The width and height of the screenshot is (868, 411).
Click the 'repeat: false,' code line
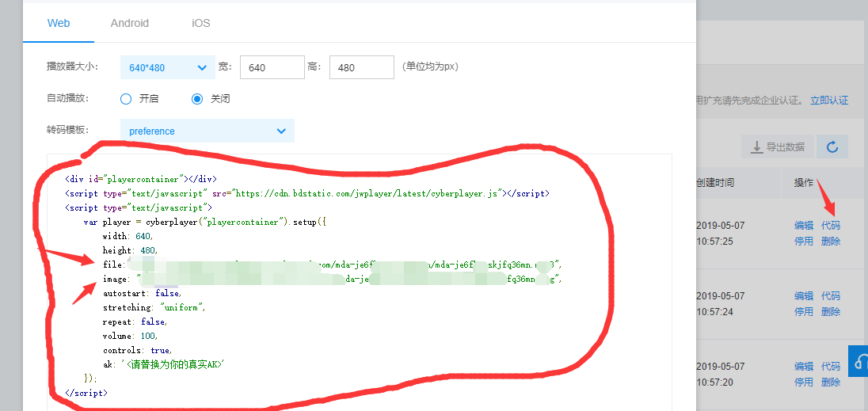pyautogui.click(x=135, y=322)
